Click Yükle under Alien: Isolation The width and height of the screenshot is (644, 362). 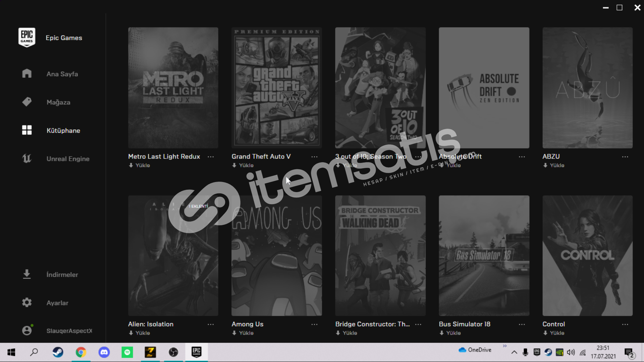[x=140, y=333]
